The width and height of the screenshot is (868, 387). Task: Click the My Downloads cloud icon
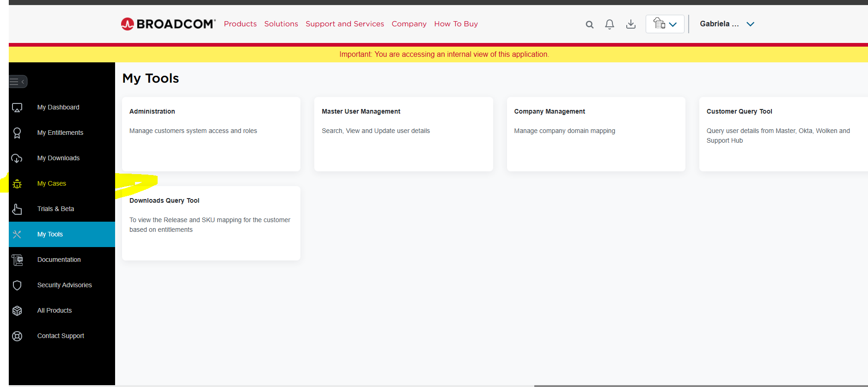[17, 158]
